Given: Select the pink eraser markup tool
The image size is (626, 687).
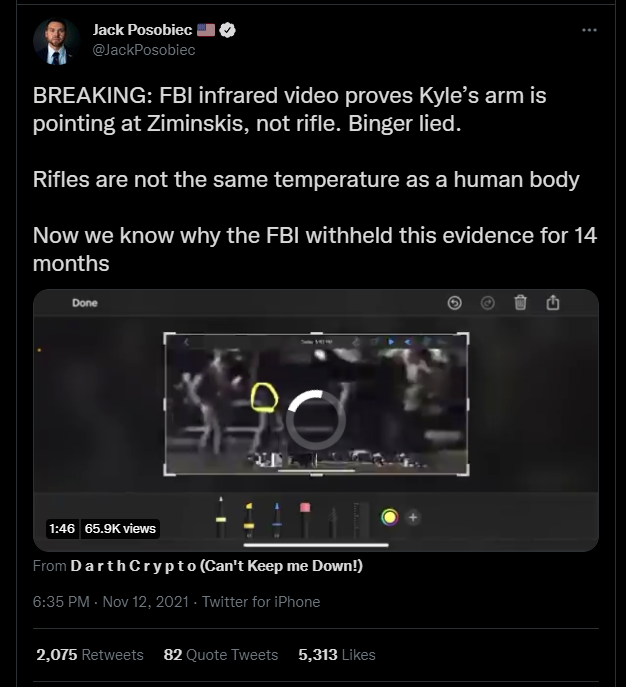Looking at the screenshot, I should click(305, 520).
